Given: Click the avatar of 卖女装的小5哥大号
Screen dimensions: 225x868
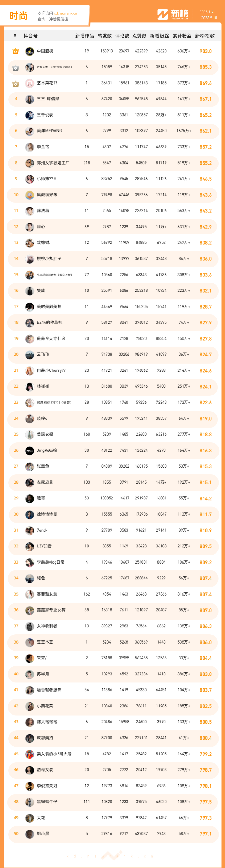Looking at the screenshot, I should tap(30, 754).
